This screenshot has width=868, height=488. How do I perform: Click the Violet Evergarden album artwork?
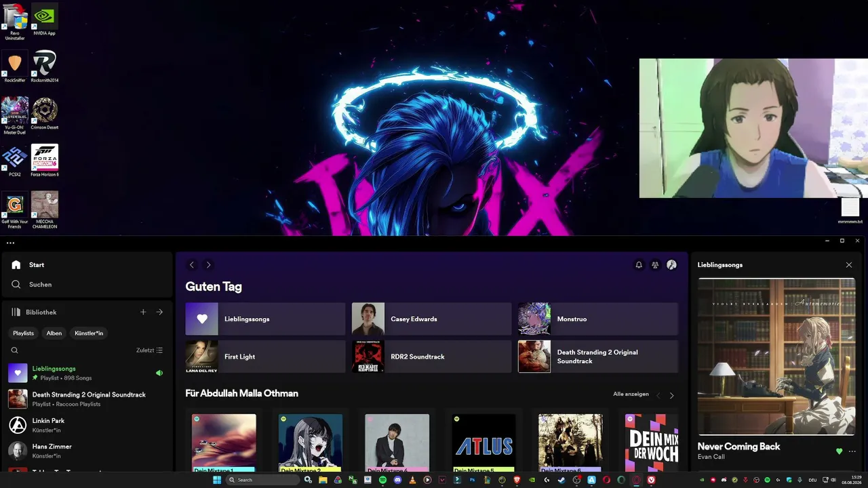pos(776,357)
